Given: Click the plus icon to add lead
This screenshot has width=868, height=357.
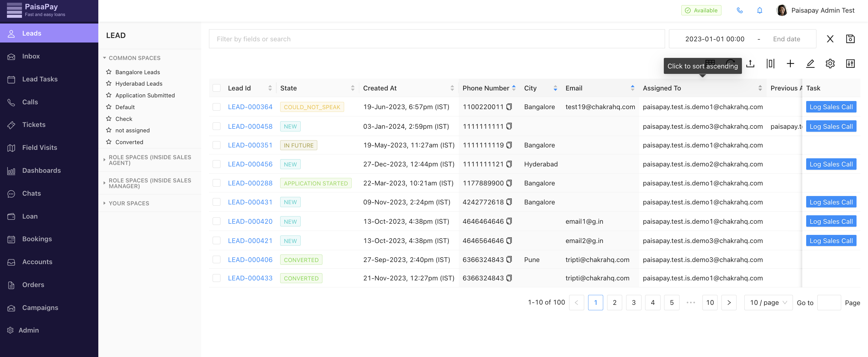Looking at the screenshot, I should pyautogui.click(x=790, y=64).
